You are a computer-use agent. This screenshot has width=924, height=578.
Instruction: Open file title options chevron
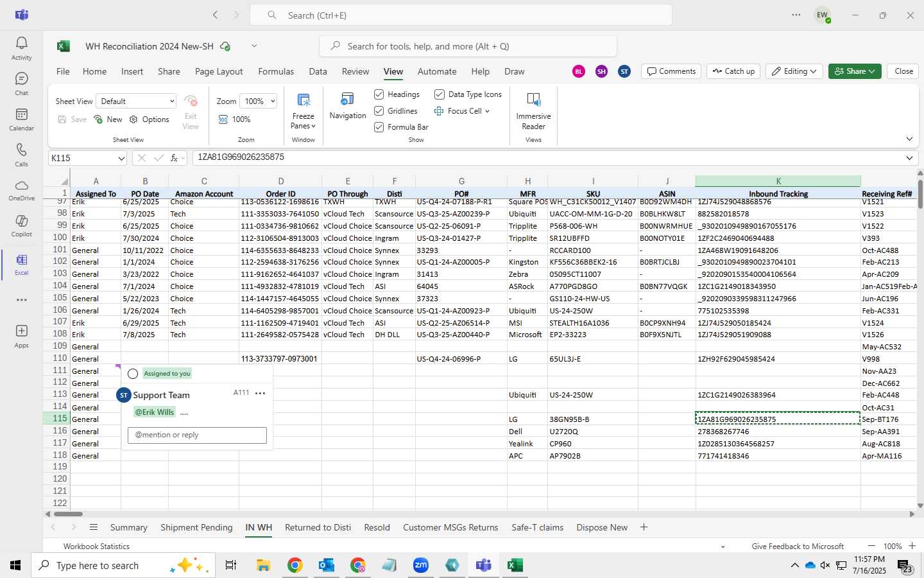click(254, 46)
